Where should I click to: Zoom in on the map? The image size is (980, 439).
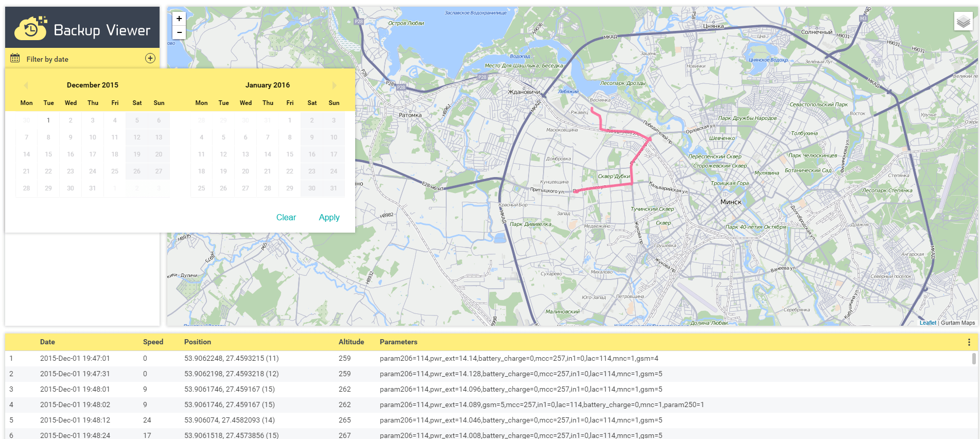179,19
